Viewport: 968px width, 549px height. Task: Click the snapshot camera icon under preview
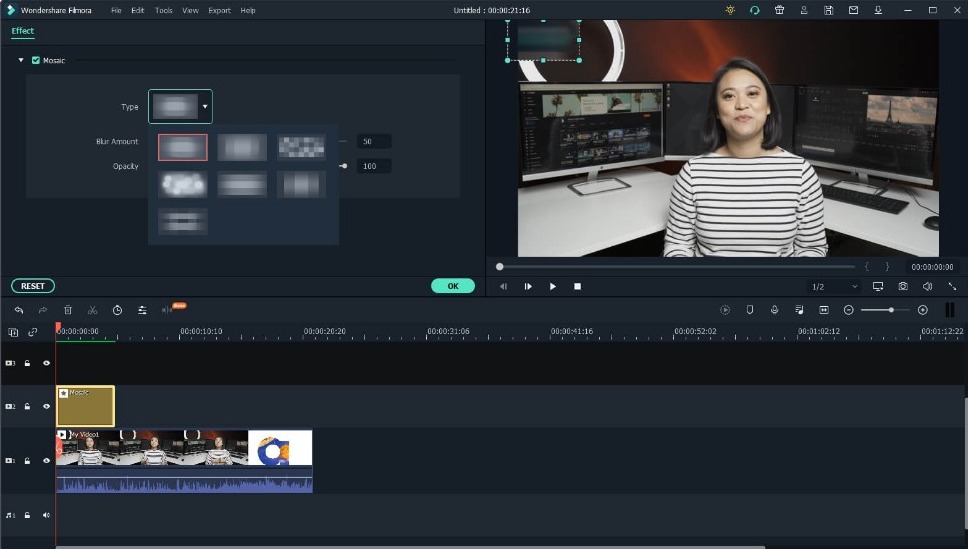[x=903, y=286]
